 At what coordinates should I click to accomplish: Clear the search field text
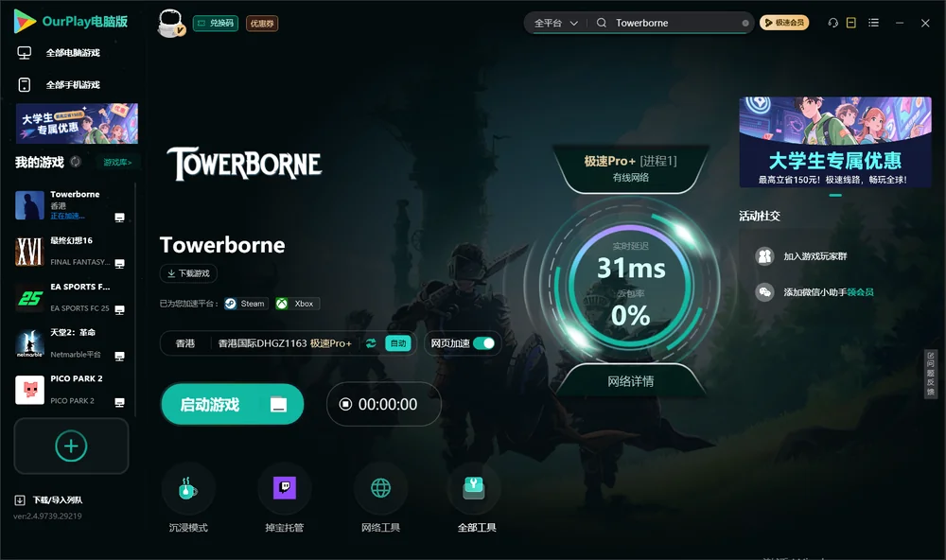(745, 23)
